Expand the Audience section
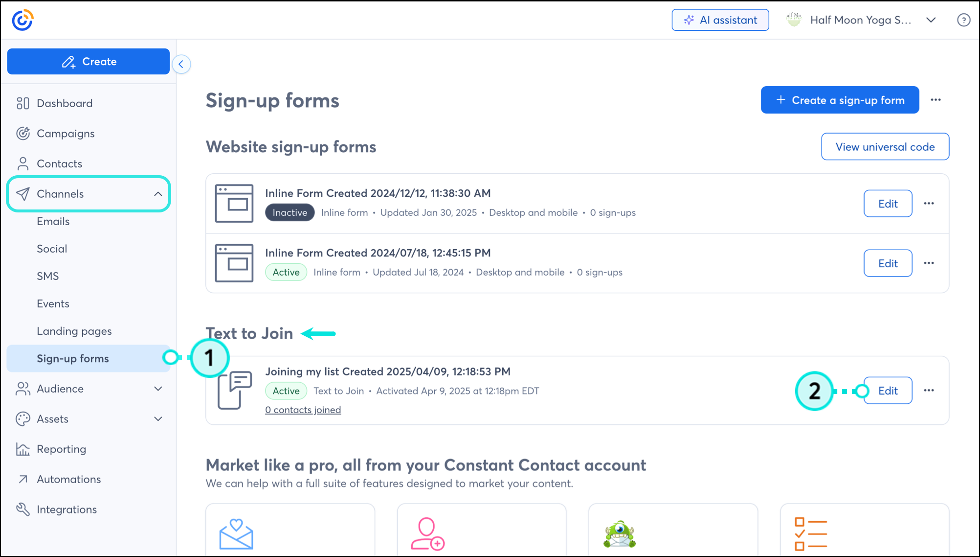980x557 pixels. 157,389
